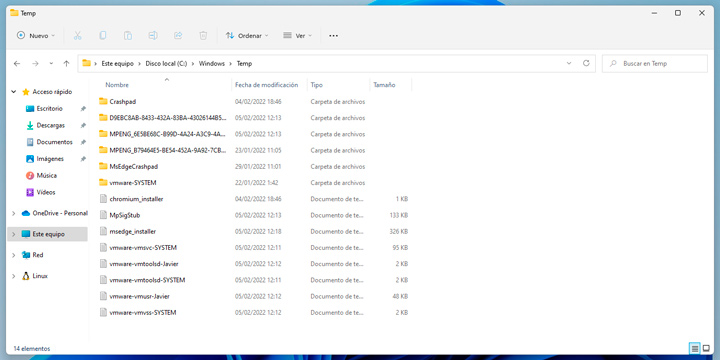The image size is (720, 360).
Task: Open Vídeos in sidebar
Action: (46, 192)
